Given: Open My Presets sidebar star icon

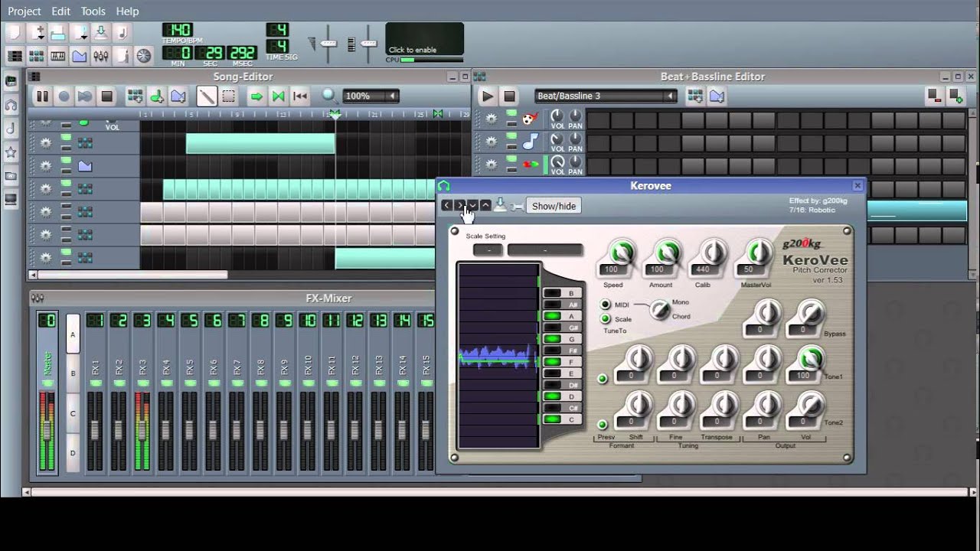Looking at the screenshot, I should (11, 152).
